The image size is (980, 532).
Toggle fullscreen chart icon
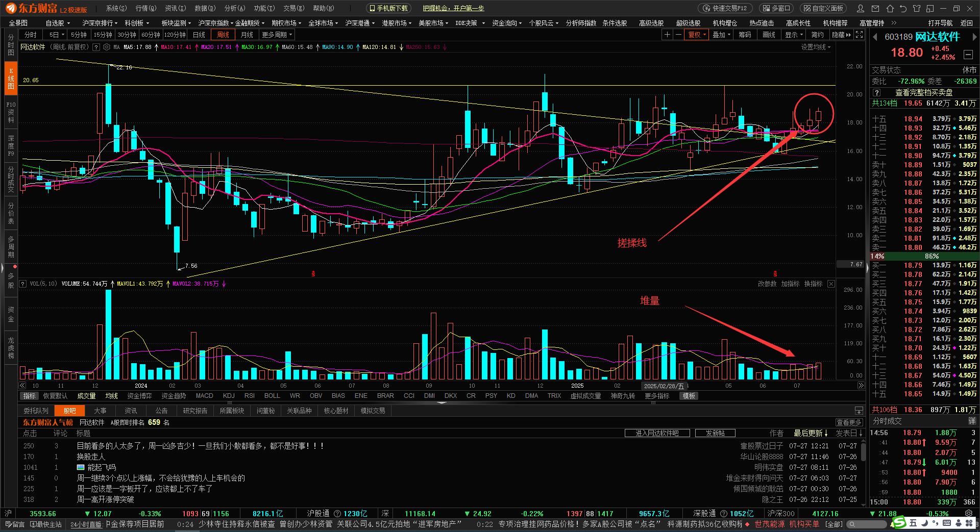(860, 35)
